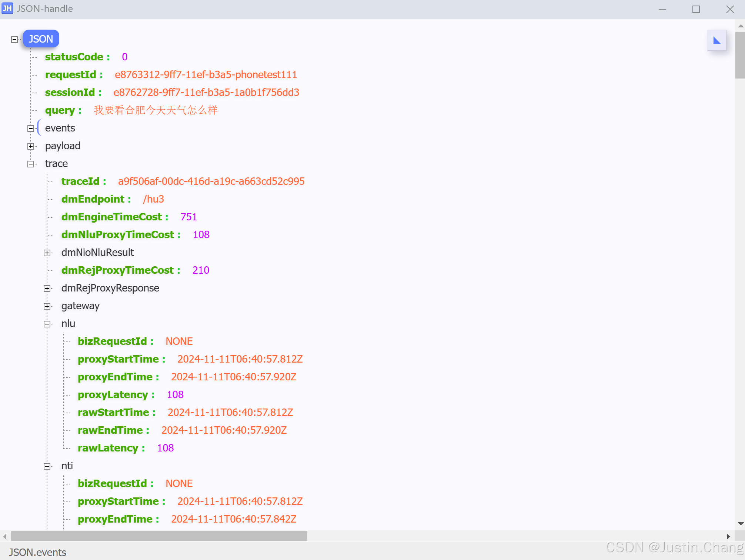The height and width of the screenshot is (560, 745).
Task: Click the horizontal scrollbar thumb
Action: (x=159, y=536)
